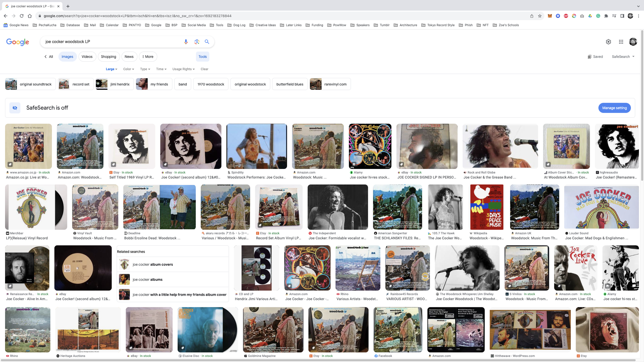
Task: Open browser extensions puzzle icon
Action: click(606, 16)
